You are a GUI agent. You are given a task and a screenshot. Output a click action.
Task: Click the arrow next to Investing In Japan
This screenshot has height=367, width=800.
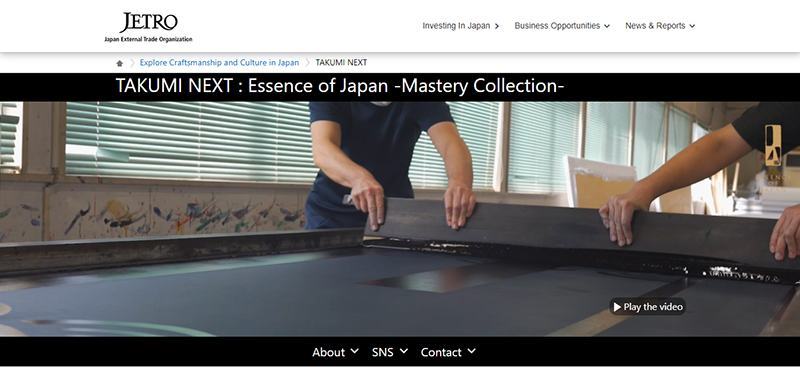[497, 26]
